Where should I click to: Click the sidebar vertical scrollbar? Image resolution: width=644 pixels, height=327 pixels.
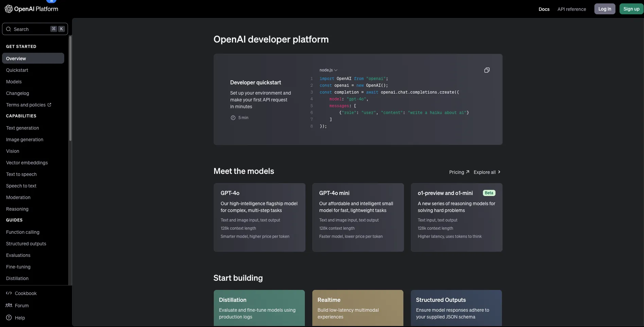[70, 88]
